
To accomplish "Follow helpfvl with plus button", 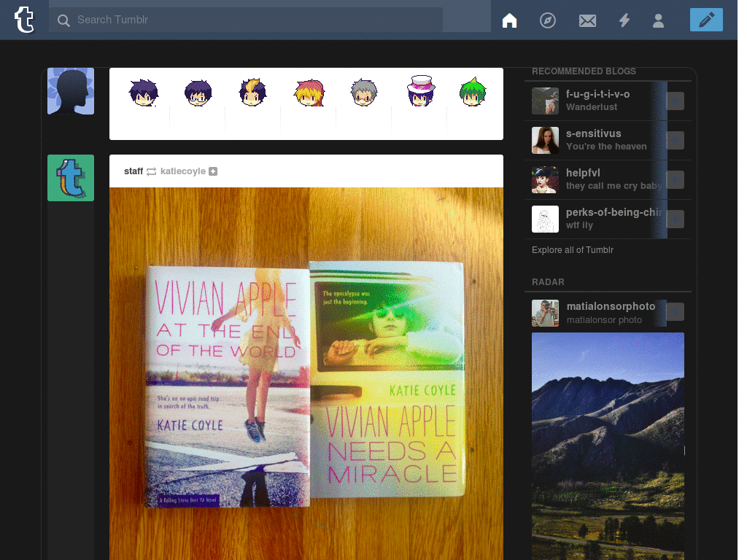I will click(x=675, y=179).
